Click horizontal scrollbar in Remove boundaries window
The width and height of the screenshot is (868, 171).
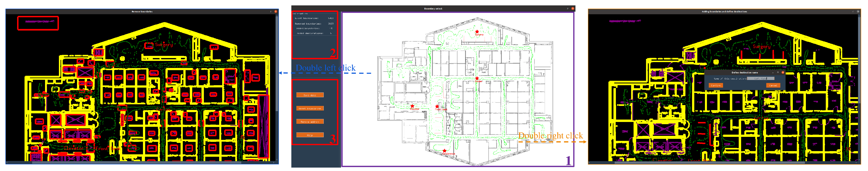pyautogui.click(x=135, y=163)
